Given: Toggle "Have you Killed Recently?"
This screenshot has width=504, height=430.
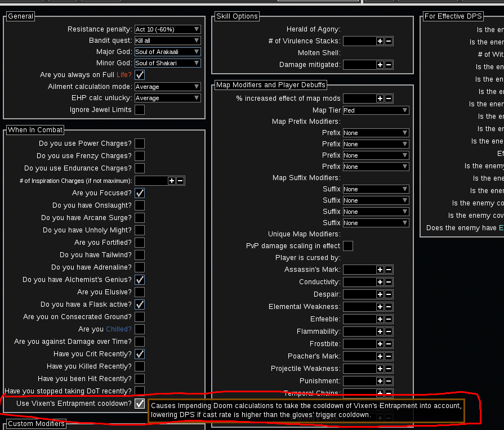Looking at the screenshot, I should pos(139,366).
